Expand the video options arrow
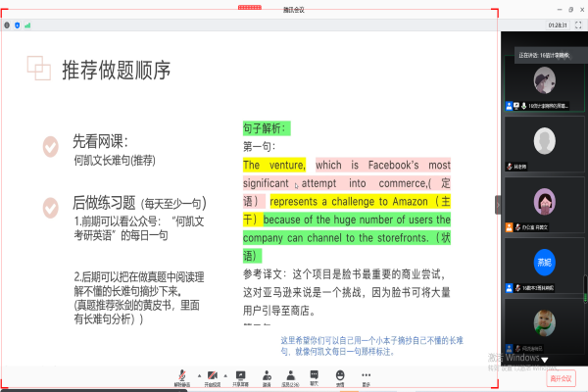This screenshot has width=588, height=392. click(226, 375)
